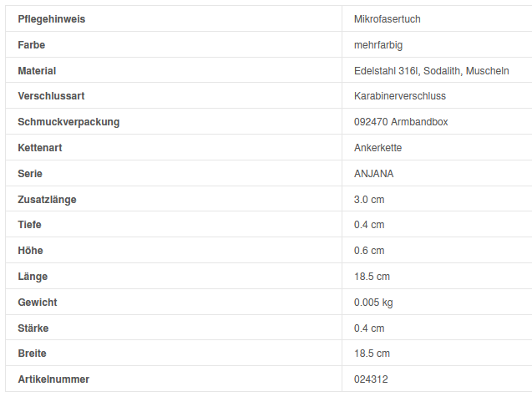This screenshot has width=532, height=397.
Task: Select the Edelstahl 316l, Sodalith, Muscheln text
Action: click(x=431, y=70)
